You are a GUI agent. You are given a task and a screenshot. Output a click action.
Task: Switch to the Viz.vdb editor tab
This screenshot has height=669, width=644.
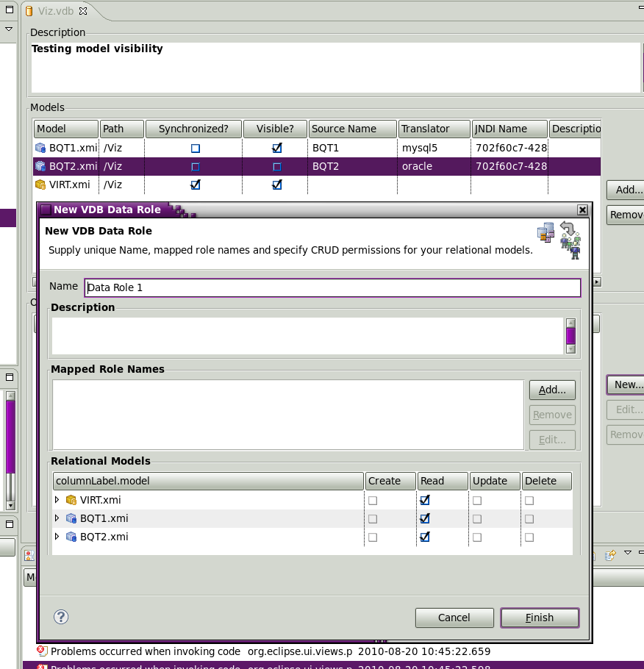[x=55, y=11]
